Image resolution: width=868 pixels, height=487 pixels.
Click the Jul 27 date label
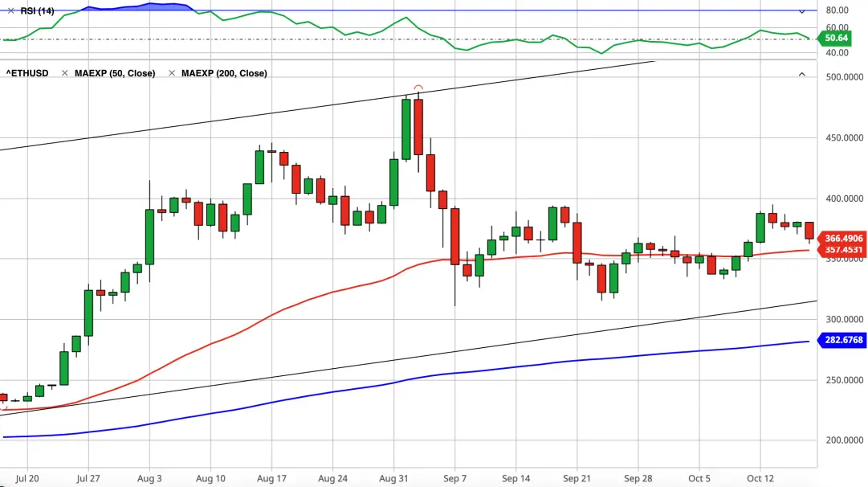[88, 478]
